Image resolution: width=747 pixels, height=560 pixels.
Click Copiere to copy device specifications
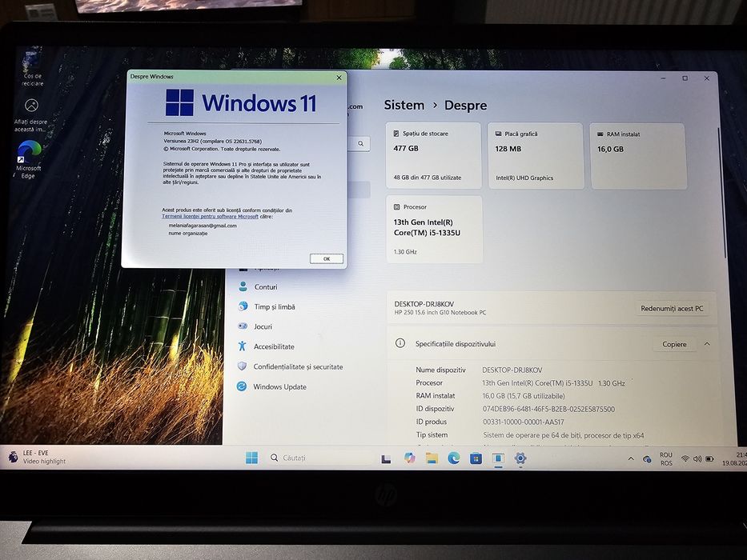point(674,344)
